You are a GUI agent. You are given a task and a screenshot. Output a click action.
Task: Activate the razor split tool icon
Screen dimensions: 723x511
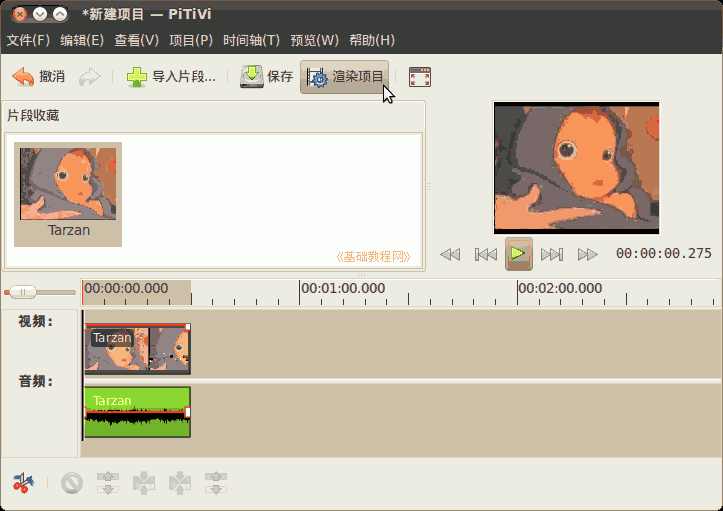tap(23, 483)
